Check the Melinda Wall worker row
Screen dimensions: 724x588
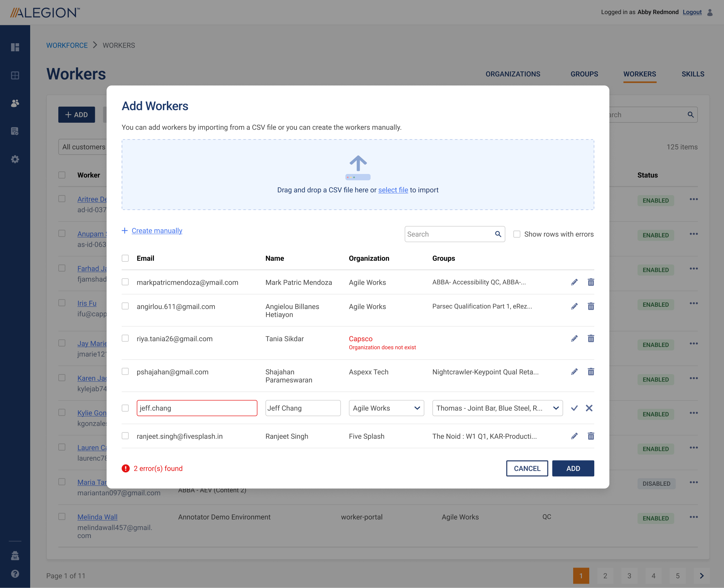click(62, 516)
